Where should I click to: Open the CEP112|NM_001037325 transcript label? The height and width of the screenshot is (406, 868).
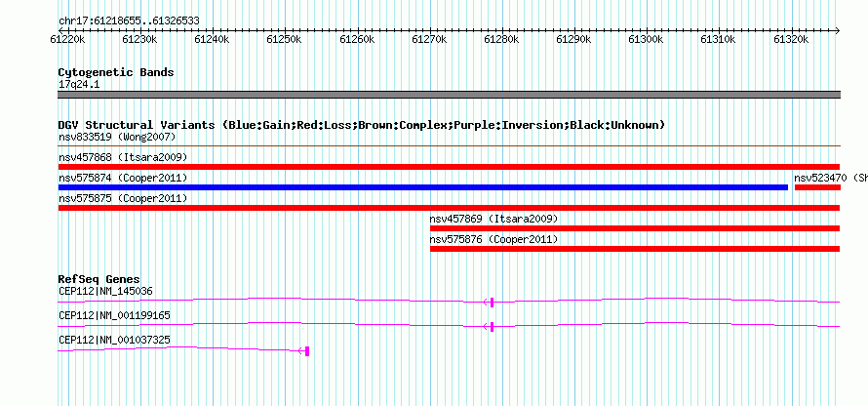pos(114,340)
